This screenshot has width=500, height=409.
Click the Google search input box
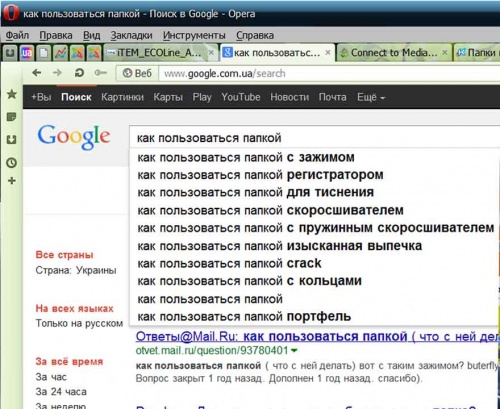click(315, 138)
